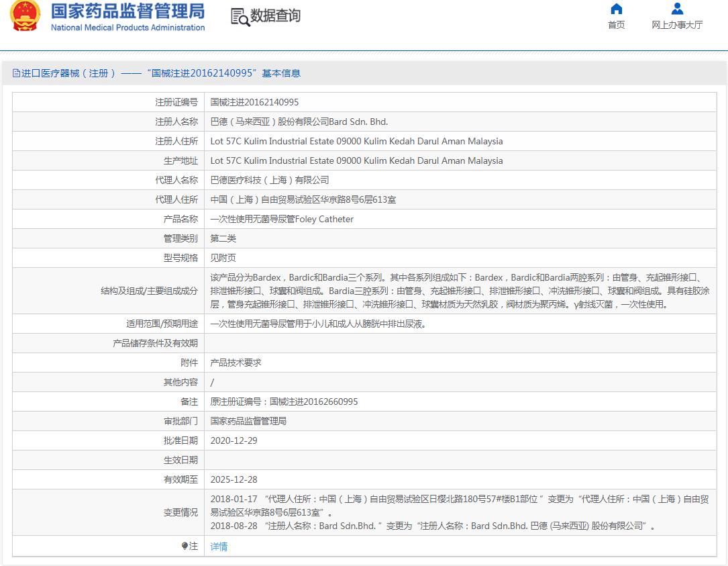The width and height of the screenshot is (728, 566).
Task: Click agent address ending 6层613室
Action: [303, 200]
